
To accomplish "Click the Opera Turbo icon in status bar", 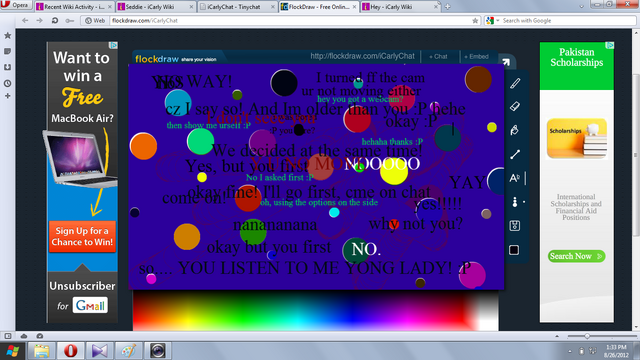I will pyautogui.click(x=40, y=336).
